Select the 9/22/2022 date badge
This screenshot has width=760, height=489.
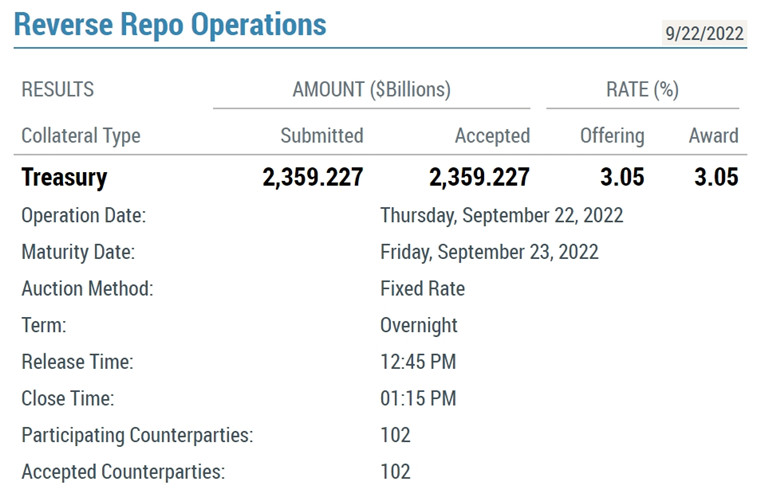point(704,33)
